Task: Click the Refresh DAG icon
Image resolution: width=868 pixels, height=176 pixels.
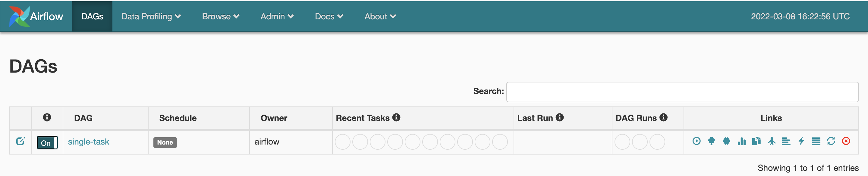Action: (831, 141)
